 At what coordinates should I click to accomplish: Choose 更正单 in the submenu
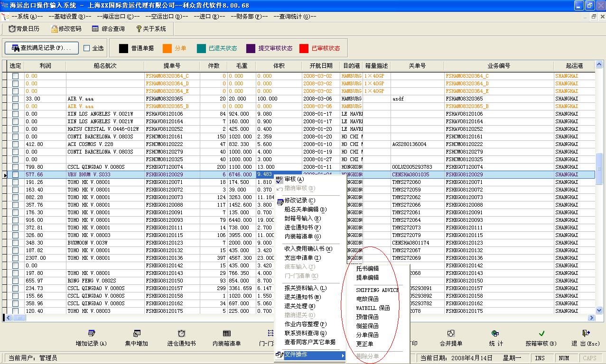pos(365,344)
